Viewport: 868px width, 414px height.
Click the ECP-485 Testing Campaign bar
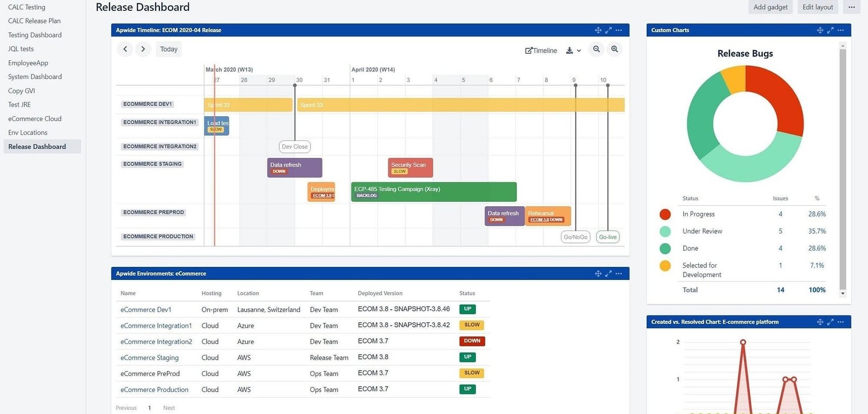point(434,192)
